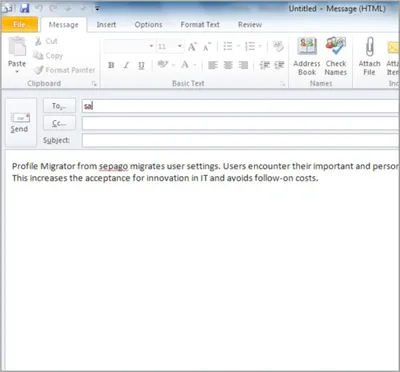Click in the To address field
This screenshot has width=400, height=372.
click(241, 106)
